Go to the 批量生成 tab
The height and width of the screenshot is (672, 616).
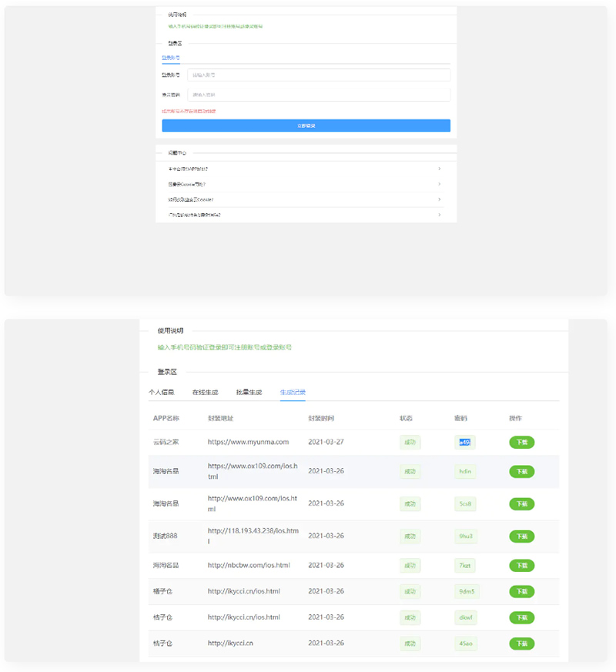249,392
